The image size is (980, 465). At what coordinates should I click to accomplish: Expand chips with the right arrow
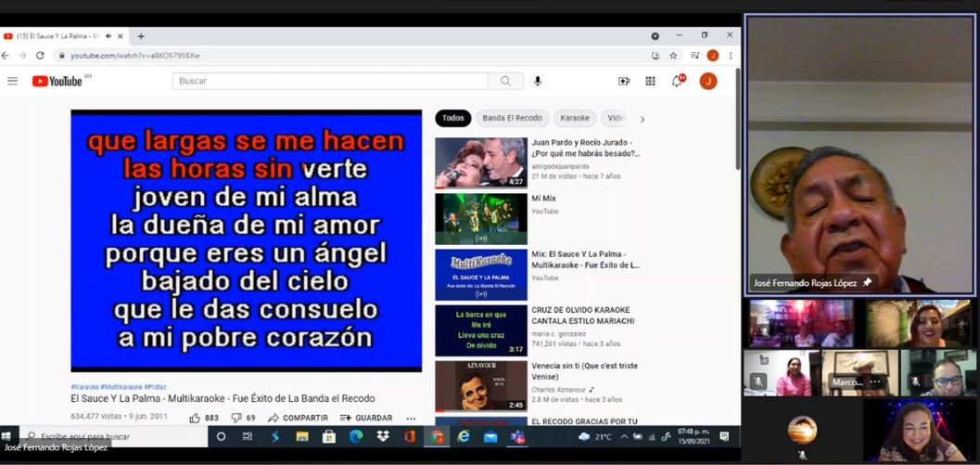click(x=642, y=119)
